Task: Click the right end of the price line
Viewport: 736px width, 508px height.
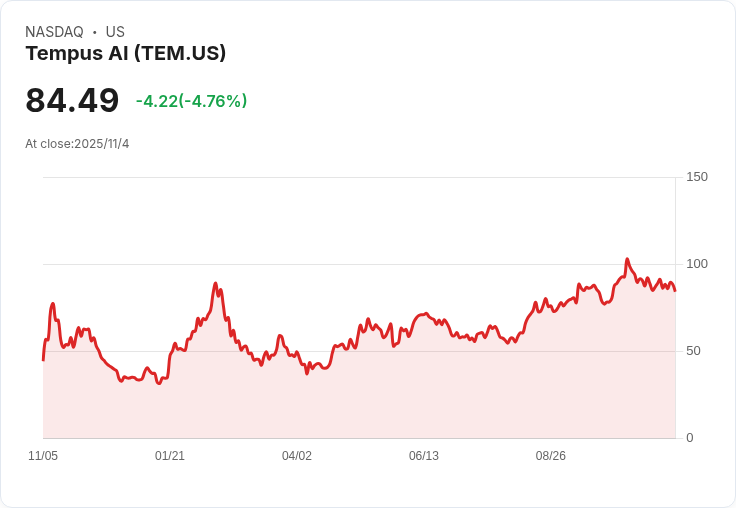Action: (675, 290)
